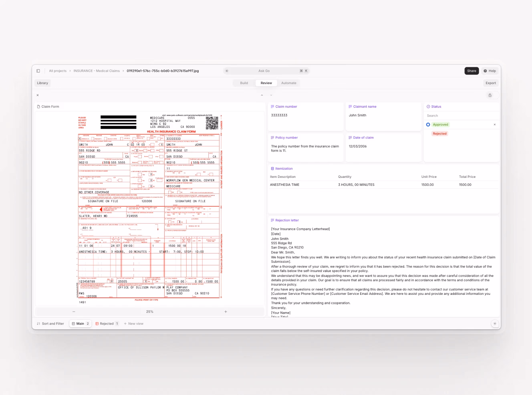The height and width of the screenshot is (395, 532).
Task: Zoom in the document with plus button
Action: click(226, 312)
